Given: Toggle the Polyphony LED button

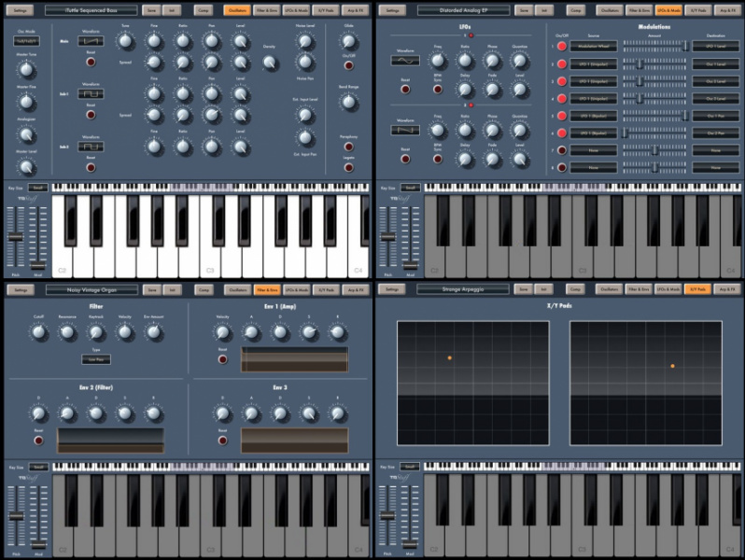Looking at the screenshot, I should 347,147.
